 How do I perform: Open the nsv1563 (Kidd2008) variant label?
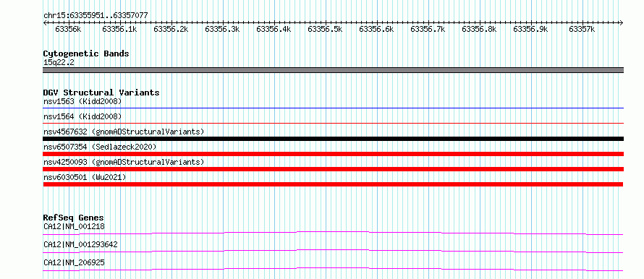(82, 101)
